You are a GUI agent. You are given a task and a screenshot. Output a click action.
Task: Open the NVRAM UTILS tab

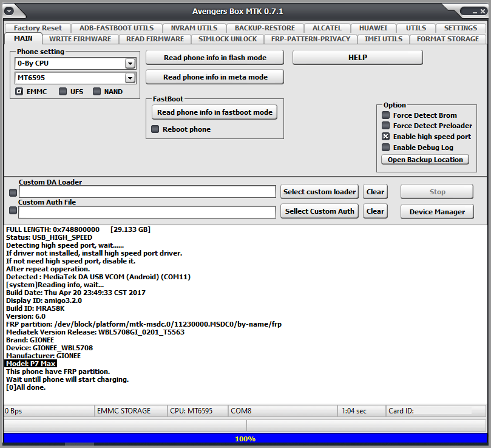click(x=194, y=28)
